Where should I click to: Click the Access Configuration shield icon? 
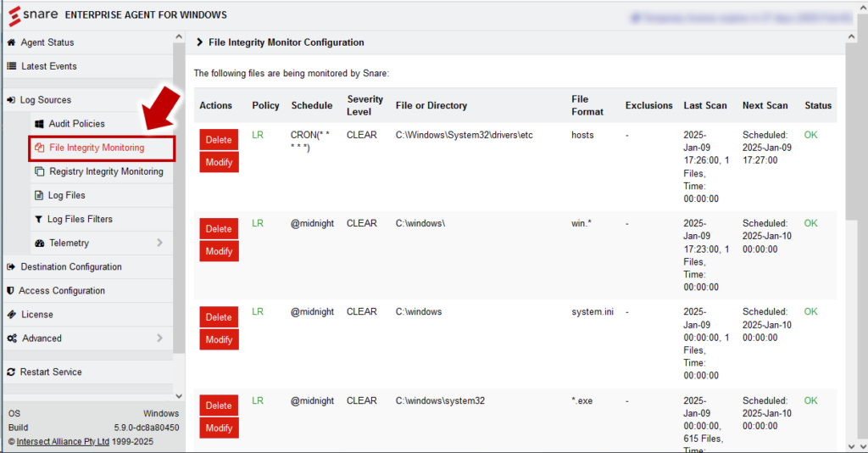pos(10,291)
